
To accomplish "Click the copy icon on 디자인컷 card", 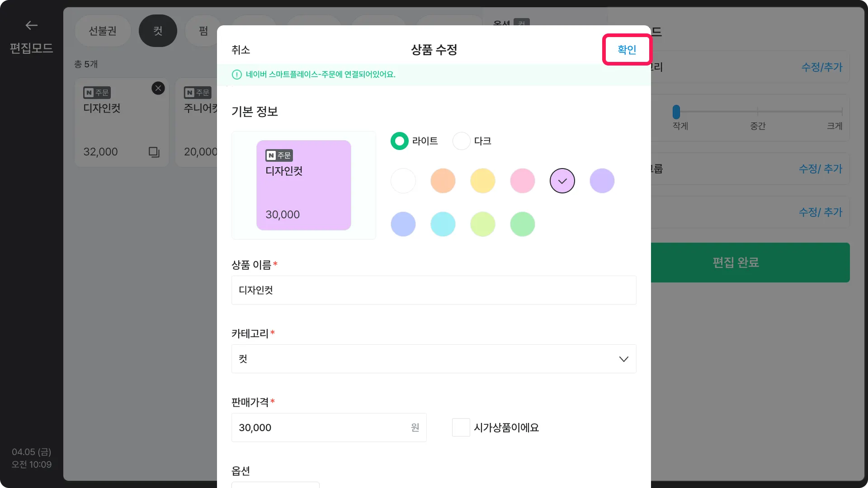I will (154, 152).
